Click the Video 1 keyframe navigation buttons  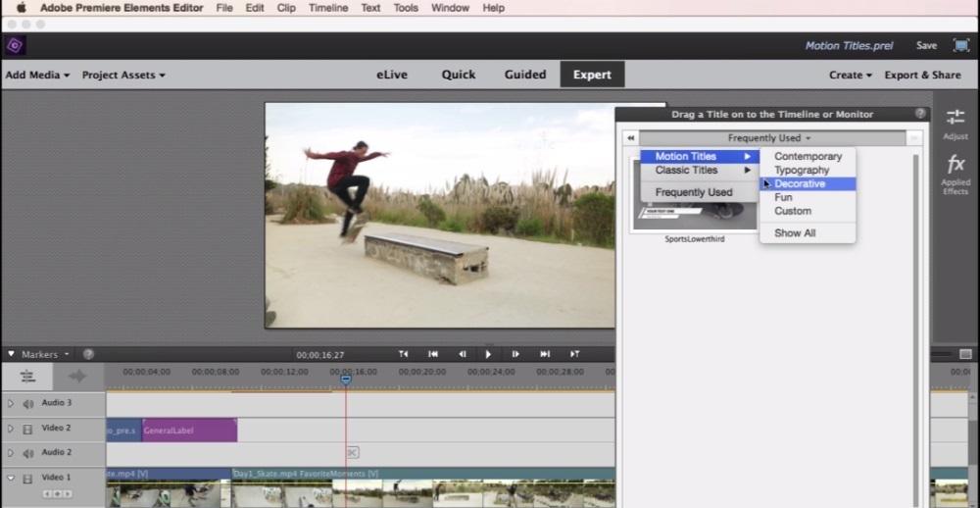pos(56,494)
